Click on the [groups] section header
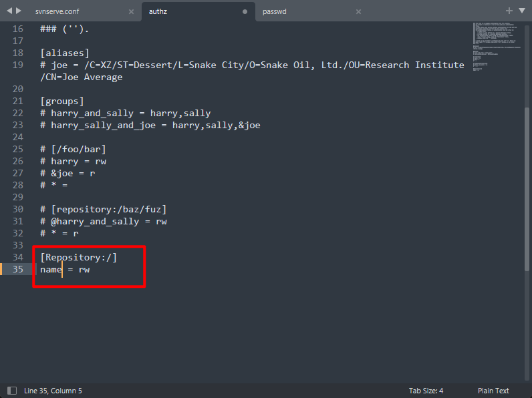Image resolution: width=532 pixels, height=398 pixels. pos(62,101)
